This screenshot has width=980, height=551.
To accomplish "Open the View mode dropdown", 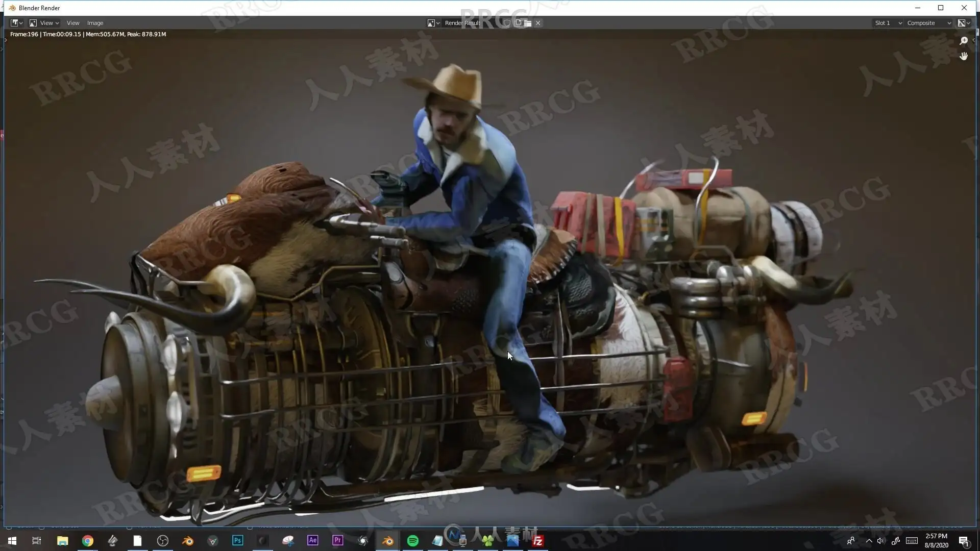I will pyautogui.click(x=44, y=23).
